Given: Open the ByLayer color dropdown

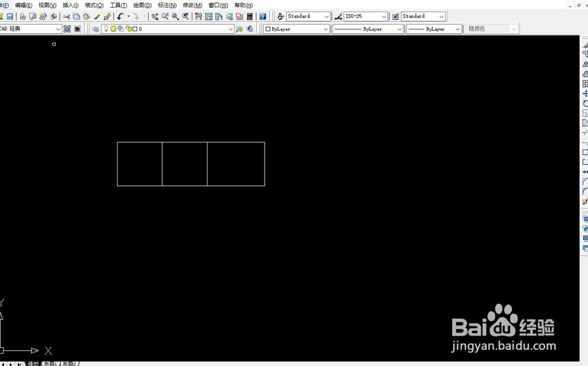Looking at the screenshot, I should coord(296,29).
